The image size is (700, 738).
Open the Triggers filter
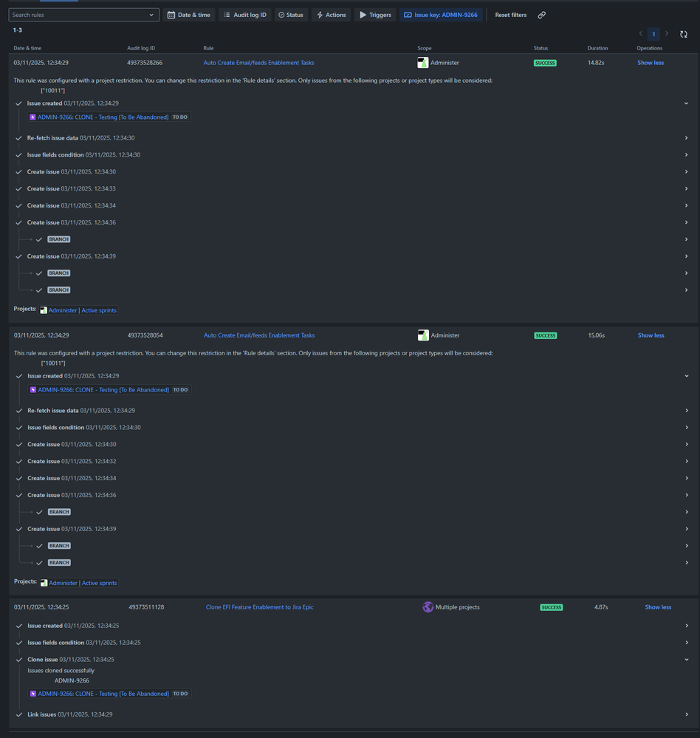tap(374, 14)
